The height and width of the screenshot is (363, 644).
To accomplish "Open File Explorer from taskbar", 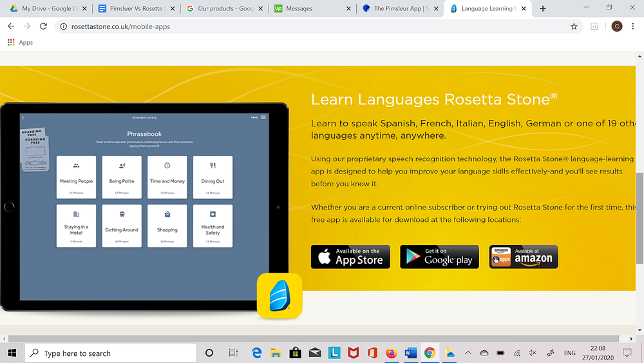I will pos(276,353).
